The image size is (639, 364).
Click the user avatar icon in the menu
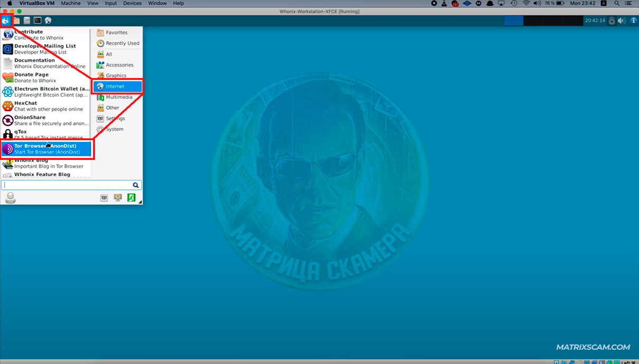tap(10, 198)
